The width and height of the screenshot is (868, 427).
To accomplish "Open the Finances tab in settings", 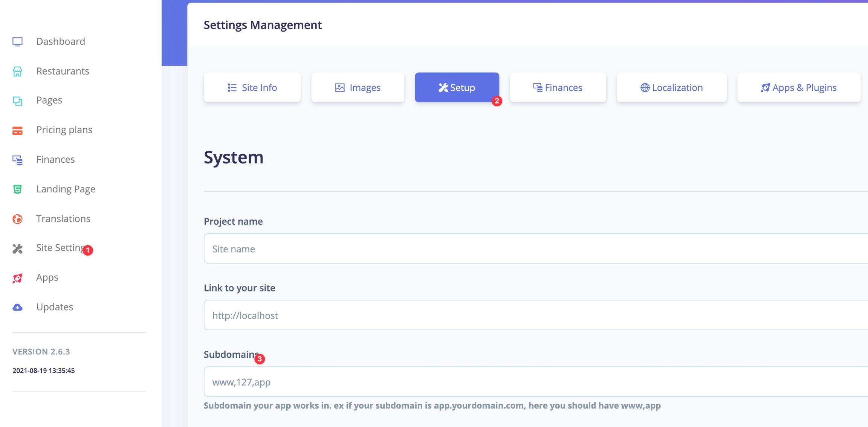I will pyautogui.click(x=558, y=87).
